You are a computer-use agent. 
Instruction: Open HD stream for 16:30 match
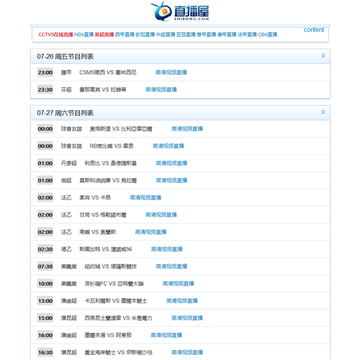[x=187, y=352]
